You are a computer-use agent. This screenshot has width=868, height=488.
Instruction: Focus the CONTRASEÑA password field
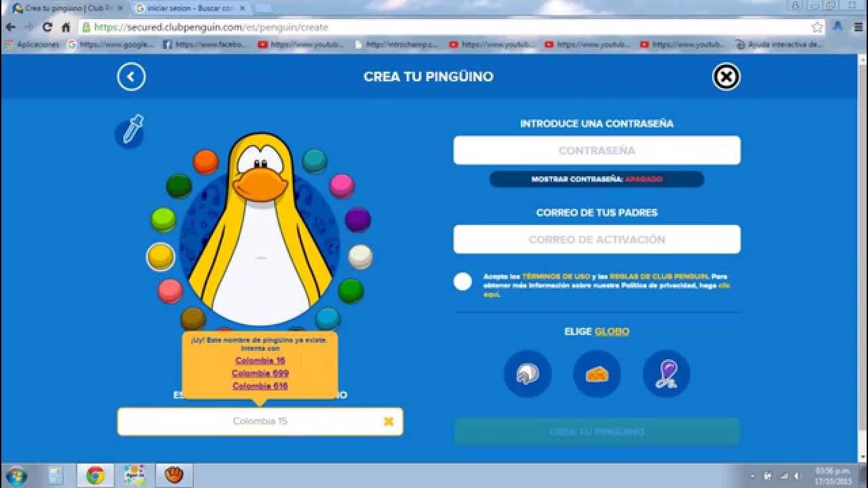click(597, 150)
